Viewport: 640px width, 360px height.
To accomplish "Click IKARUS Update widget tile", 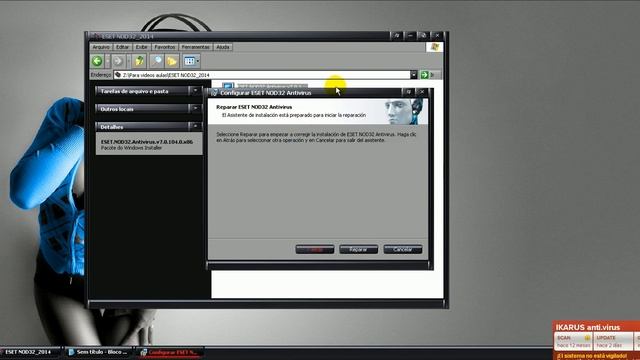I will tap(612, 341).
